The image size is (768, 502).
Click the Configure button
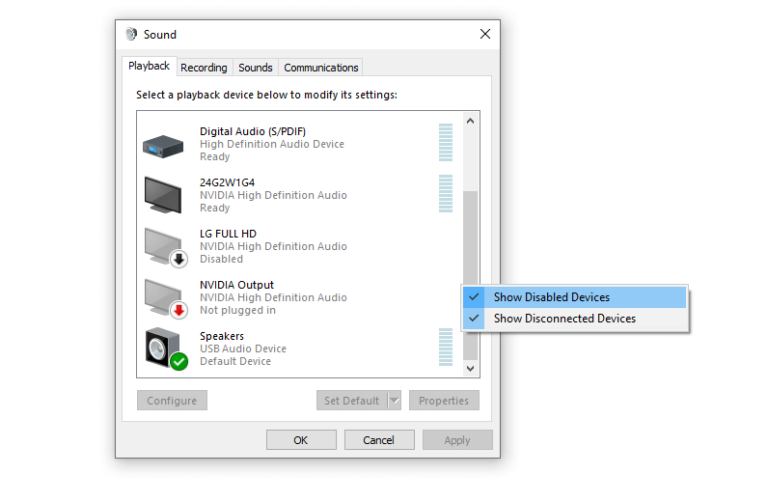pyautogui.click(x=172, y=401)
